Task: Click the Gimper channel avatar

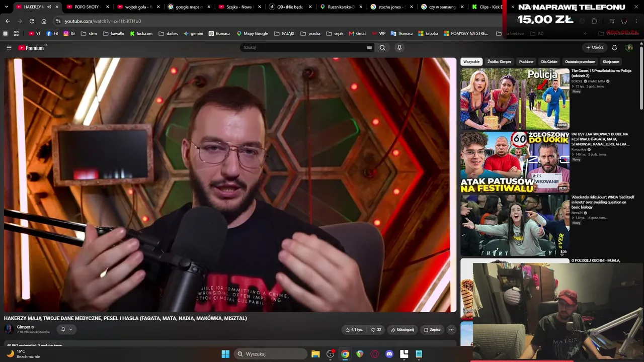Action: tap(9, 329)
